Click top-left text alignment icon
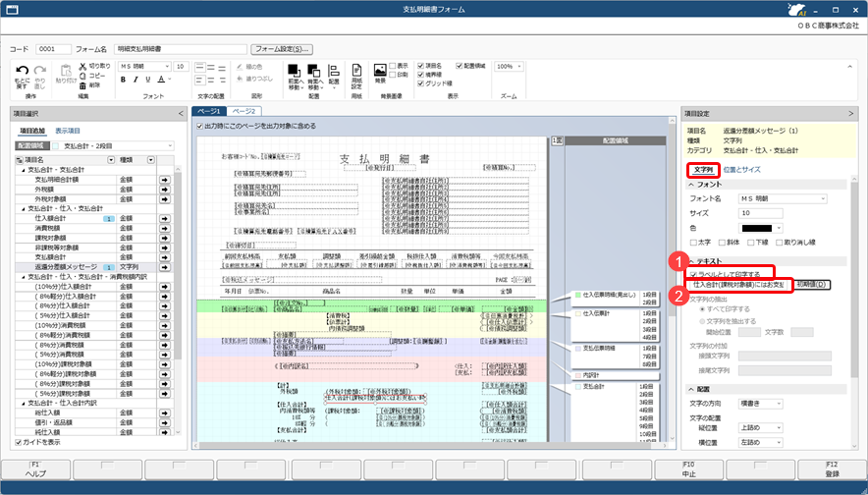 pos(200,68)
